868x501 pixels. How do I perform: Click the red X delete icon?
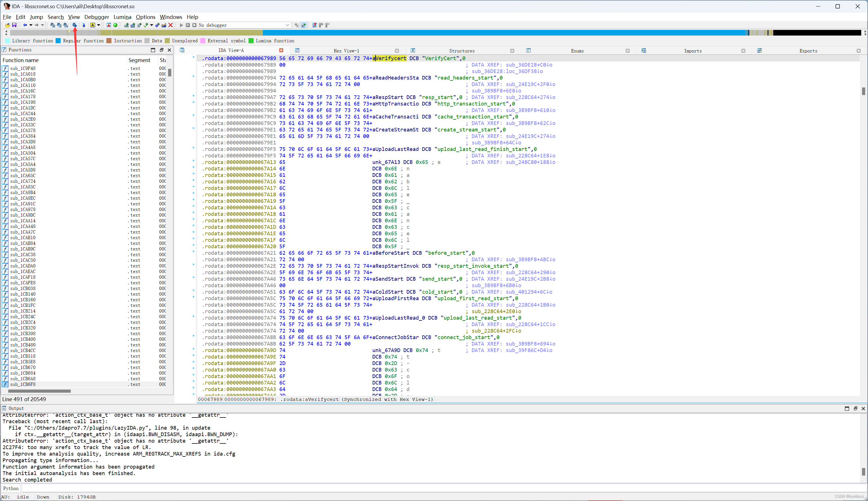(x=170, y=25)
